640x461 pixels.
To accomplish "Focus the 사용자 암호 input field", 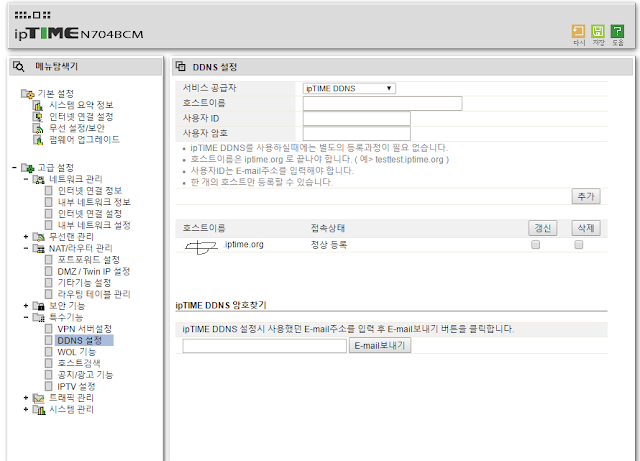I will pos(357,133).
